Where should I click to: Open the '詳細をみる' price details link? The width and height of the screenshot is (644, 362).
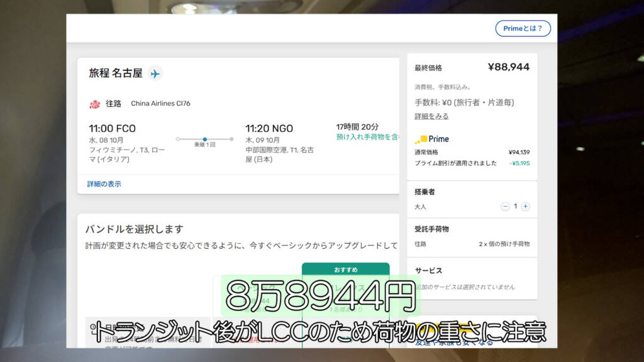[x=431, y=116]
